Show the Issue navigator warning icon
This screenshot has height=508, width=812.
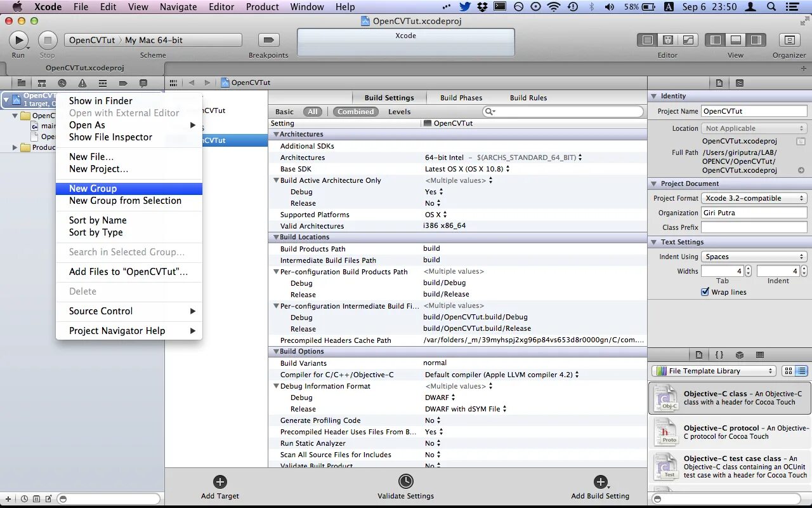(82, 83)
